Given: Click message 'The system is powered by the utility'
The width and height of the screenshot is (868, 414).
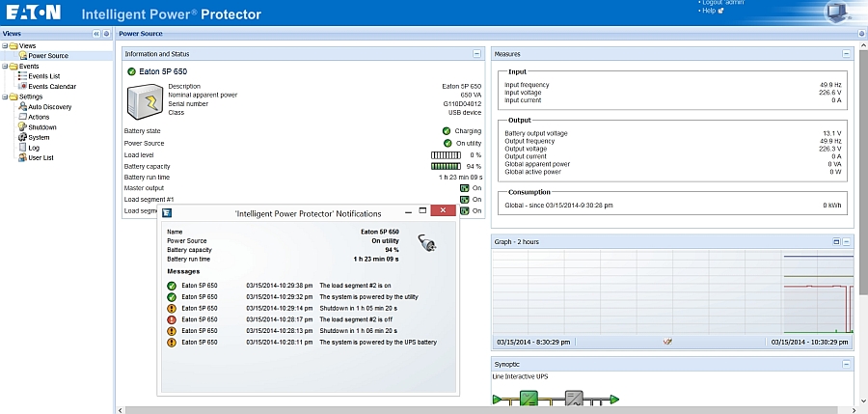Looking at the screenshot, I should point(368,297).
